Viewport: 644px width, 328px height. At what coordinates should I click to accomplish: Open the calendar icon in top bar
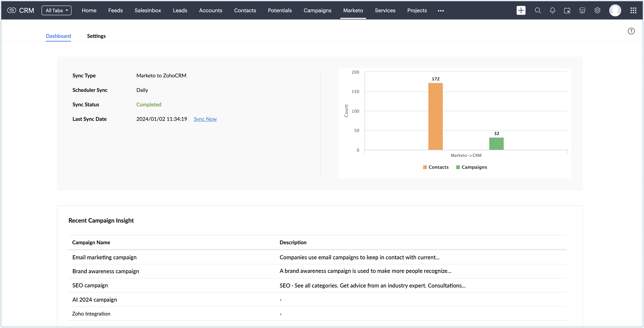click(567, 11)
